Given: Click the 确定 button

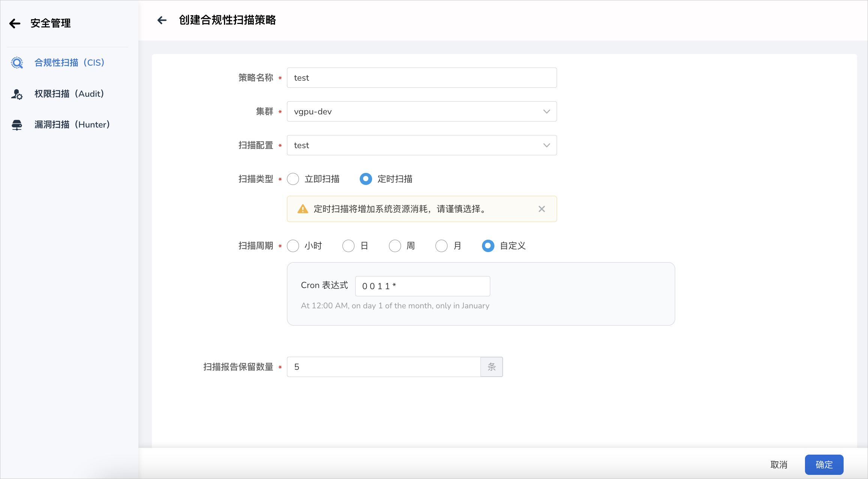Looking at the screenshot, I should click(824, 465).
